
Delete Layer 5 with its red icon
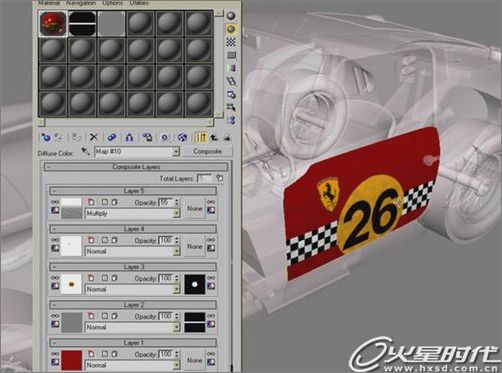91,202
